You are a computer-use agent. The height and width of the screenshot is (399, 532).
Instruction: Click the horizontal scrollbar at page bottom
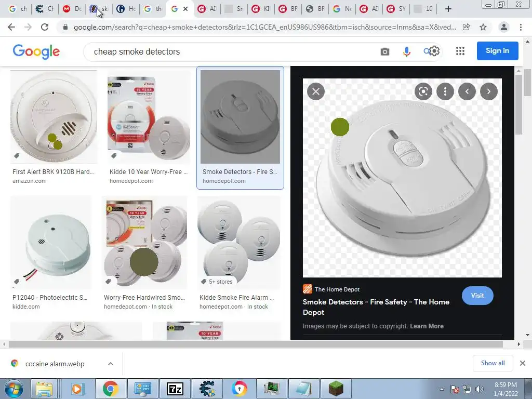click(x=256, y=344)
